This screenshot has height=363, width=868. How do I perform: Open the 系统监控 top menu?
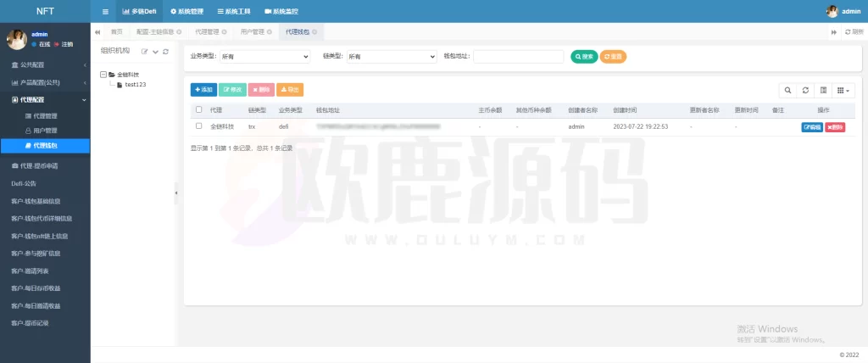[x=281, y=11]
